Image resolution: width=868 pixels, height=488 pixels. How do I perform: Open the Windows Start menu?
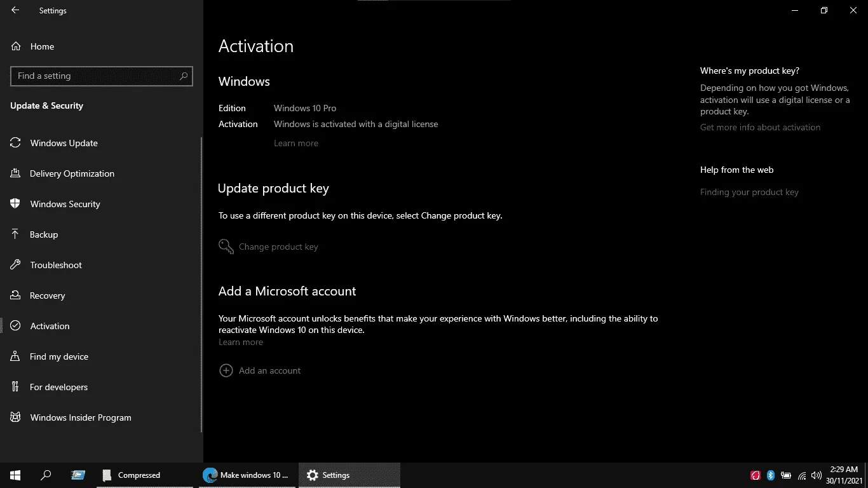[x=15, y=475]
